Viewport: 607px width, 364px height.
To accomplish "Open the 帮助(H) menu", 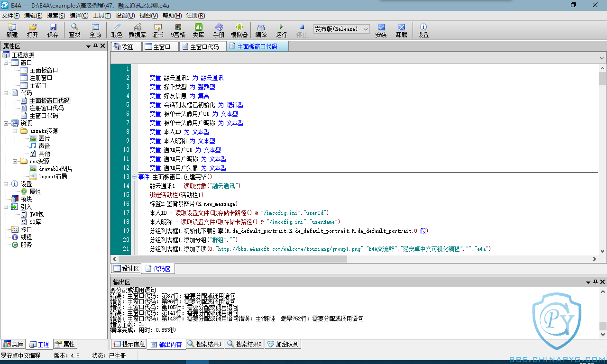I will pos(172,15).
